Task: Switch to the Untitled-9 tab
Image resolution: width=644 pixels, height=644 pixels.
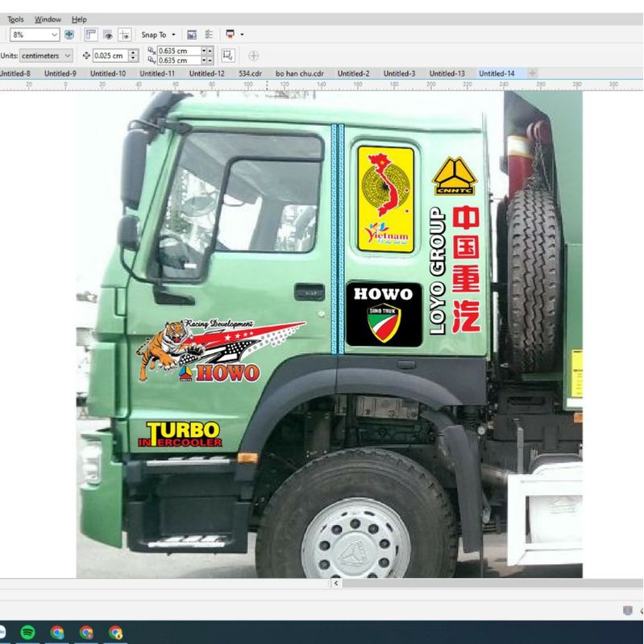Action: (x=60, y=73)
